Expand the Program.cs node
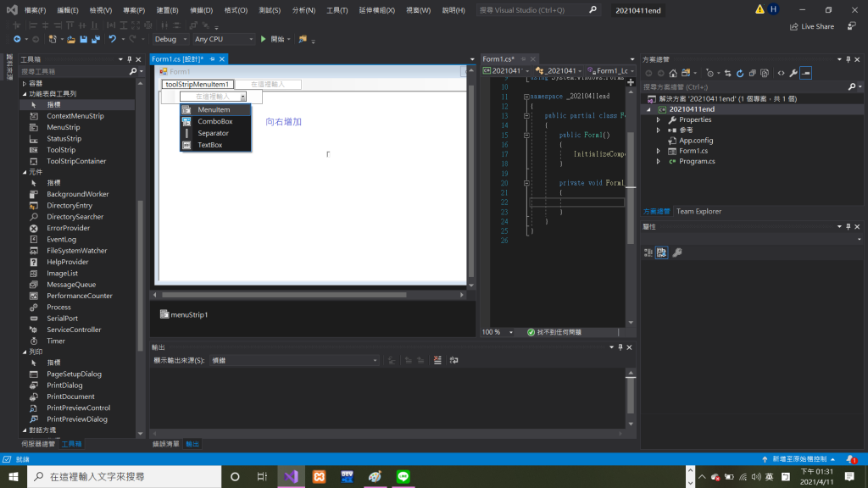The height and width of the screenshot is (488, 868). 658,162
